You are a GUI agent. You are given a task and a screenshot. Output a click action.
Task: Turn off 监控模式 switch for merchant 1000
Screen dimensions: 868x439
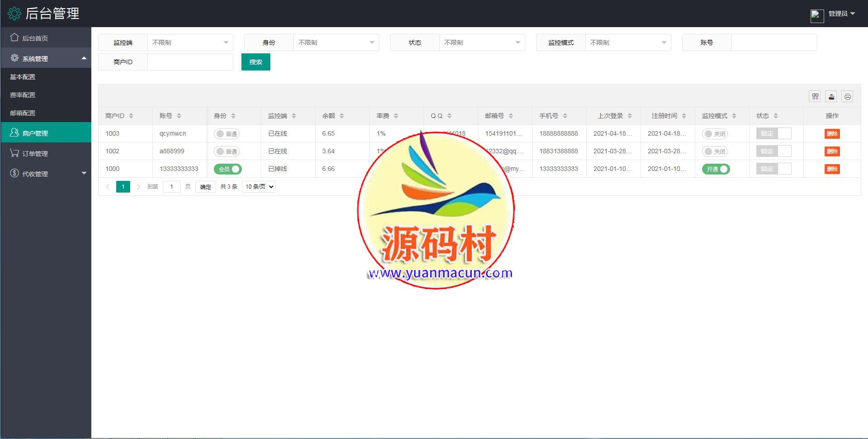point(716,169)
